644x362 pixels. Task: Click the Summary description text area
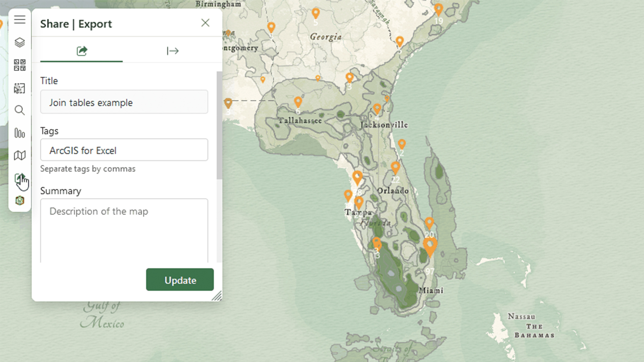coord(124,230)
